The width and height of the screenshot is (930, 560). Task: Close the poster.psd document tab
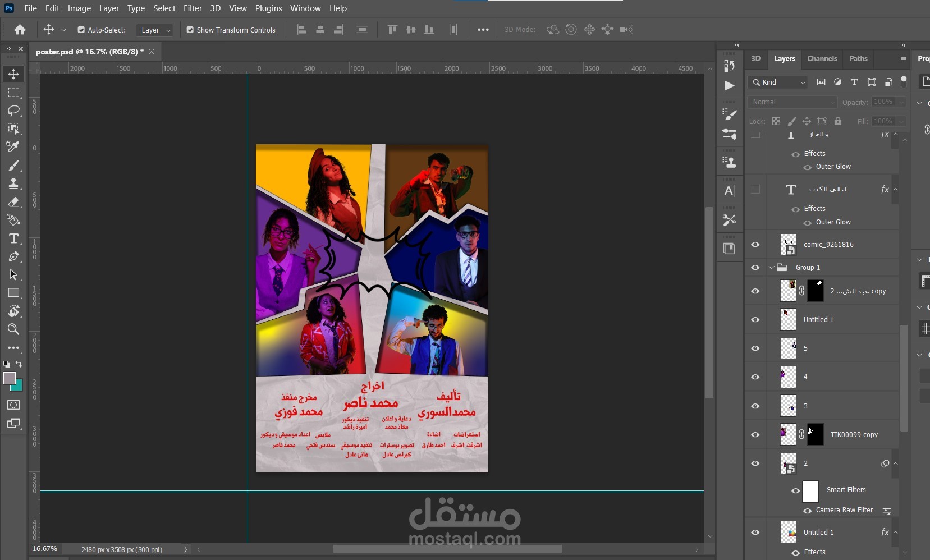coord(152,52)
